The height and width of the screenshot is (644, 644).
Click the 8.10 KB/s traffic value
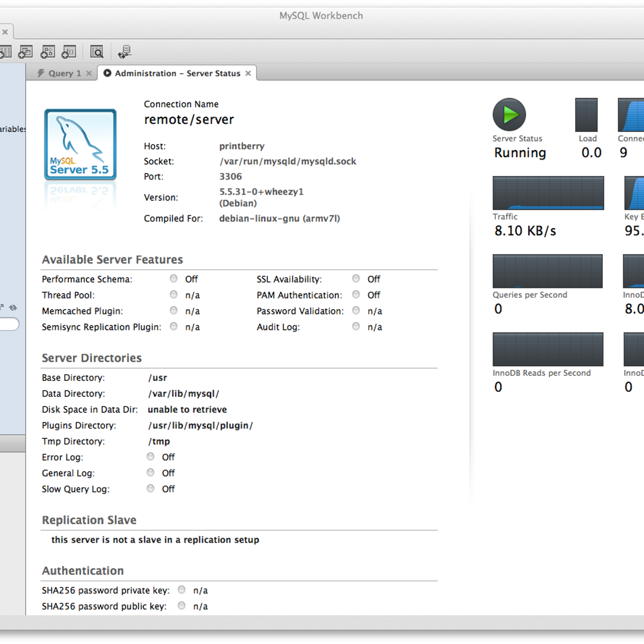[525, 231]
